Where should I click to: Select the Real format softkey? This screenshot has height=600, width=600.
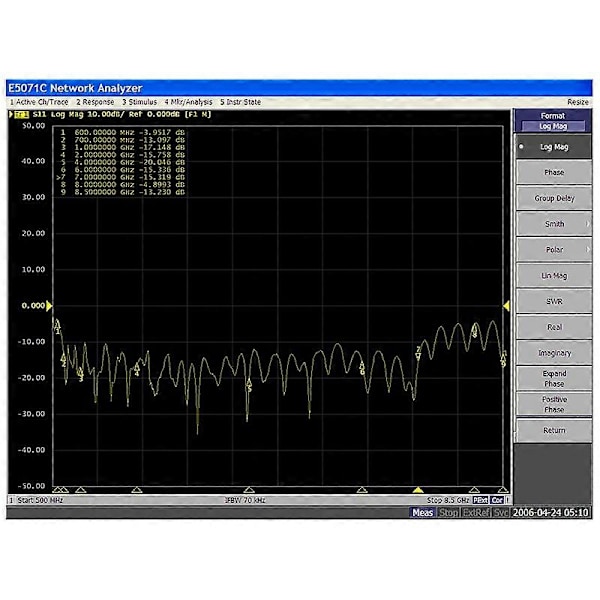click(554, 327)
